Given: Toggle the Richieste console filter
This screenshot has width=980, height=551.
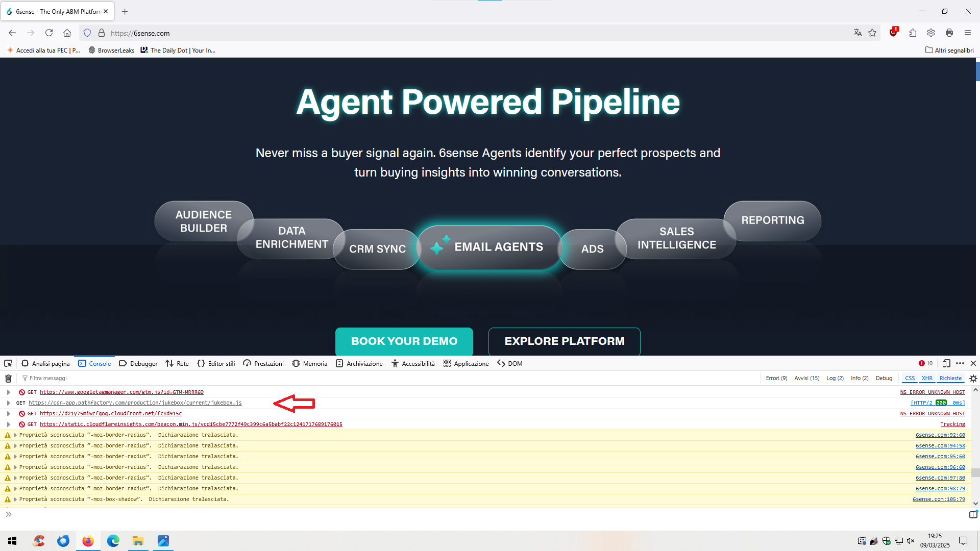Looking at the screenshot, I should [x=950, y=379].
